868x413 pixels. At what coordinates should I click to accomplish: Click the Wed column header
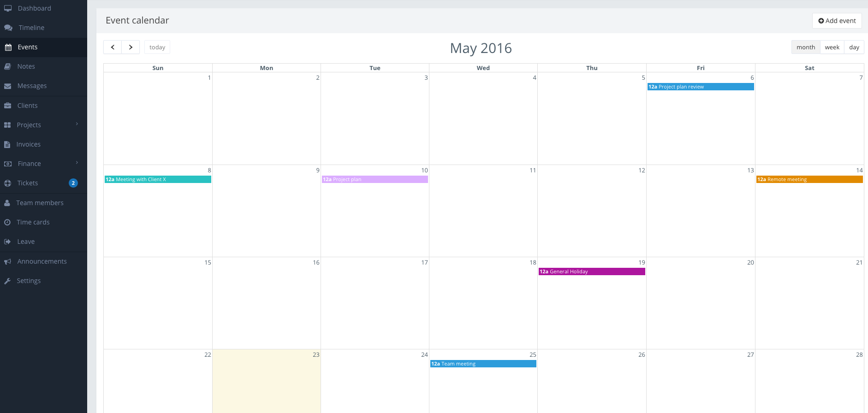483,68
